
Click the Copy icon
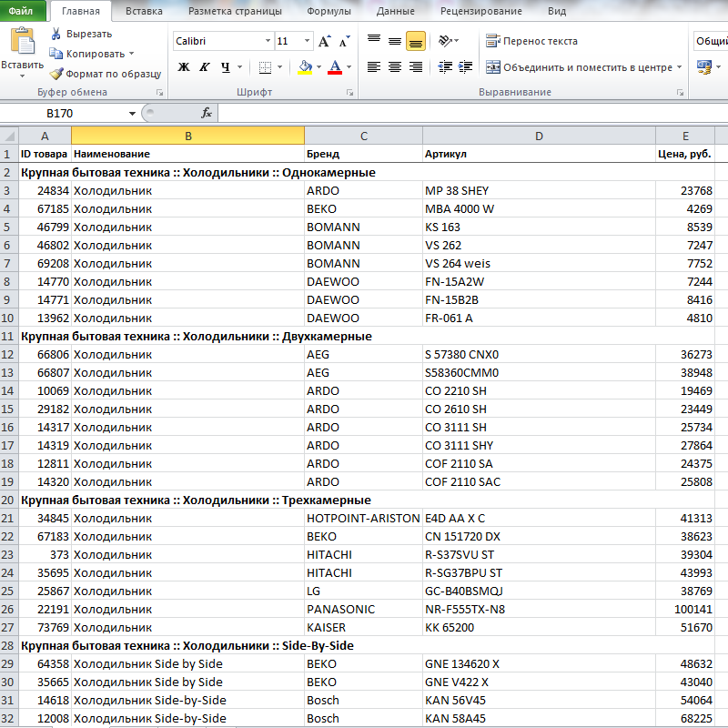pos(56,54)
